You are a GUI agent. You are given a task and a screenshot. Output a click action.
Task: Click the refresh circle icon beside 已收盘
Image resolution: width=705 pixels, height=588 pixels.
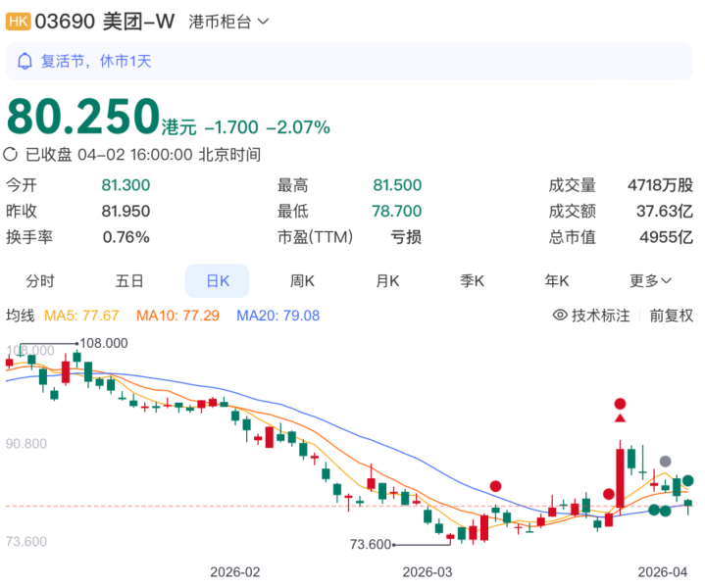11,155
